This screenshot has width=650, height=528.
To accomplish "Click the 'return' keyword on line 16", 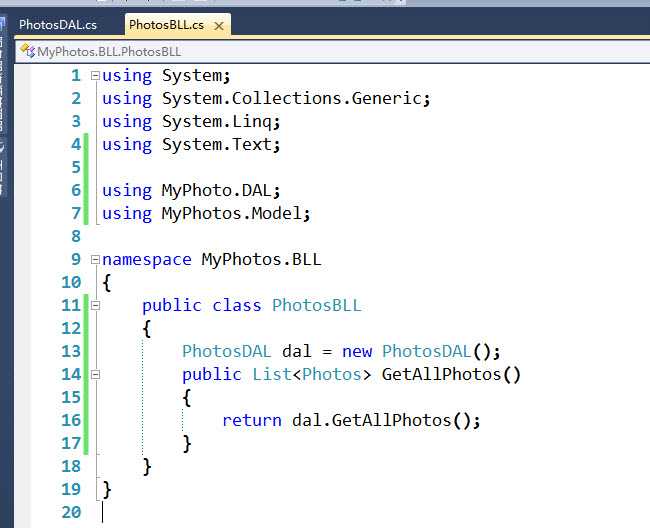I will pos(252,421).
